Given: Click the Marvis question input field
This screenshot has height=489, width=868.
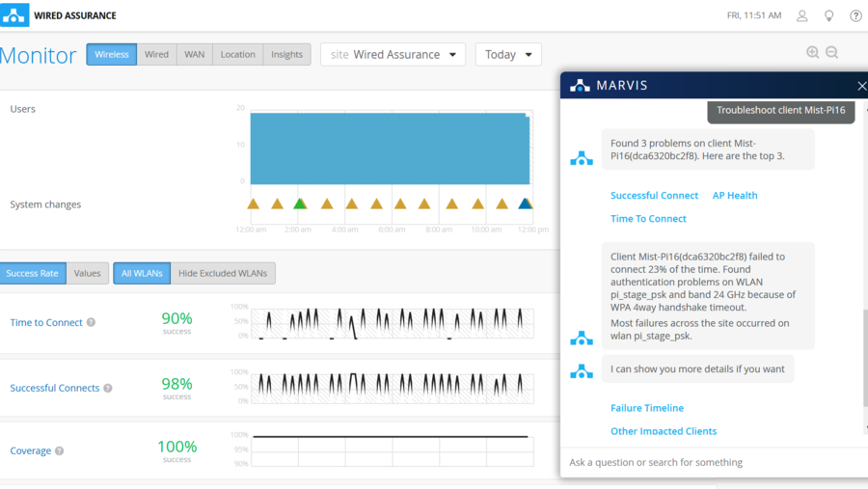Looking at the screenshot, I should tap(709, 463).
